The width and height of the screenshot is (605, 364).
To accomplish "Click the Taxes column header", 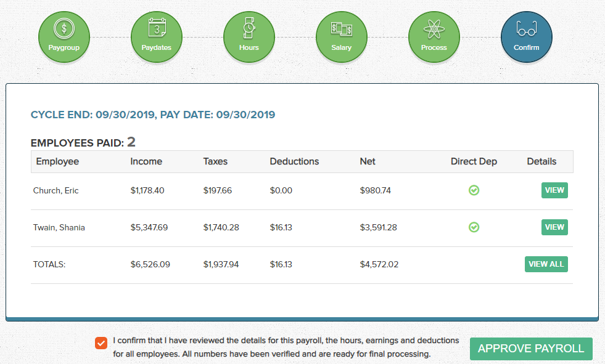I will (215, 161).
